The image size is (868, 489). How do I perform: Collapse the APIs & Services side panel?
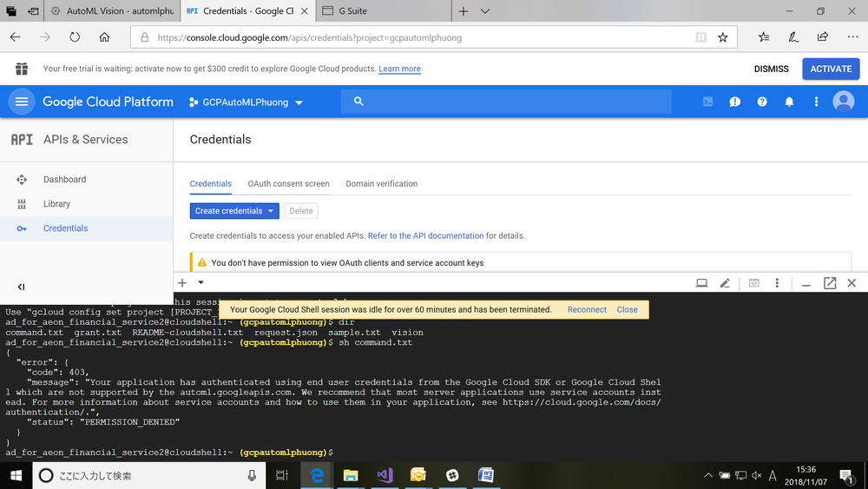click(22, 287)
